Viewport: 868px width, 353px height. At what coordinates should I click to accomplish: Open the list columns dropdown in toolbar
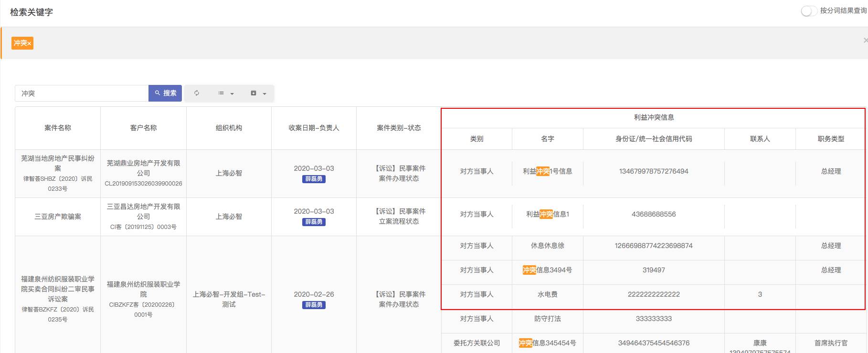225,93
